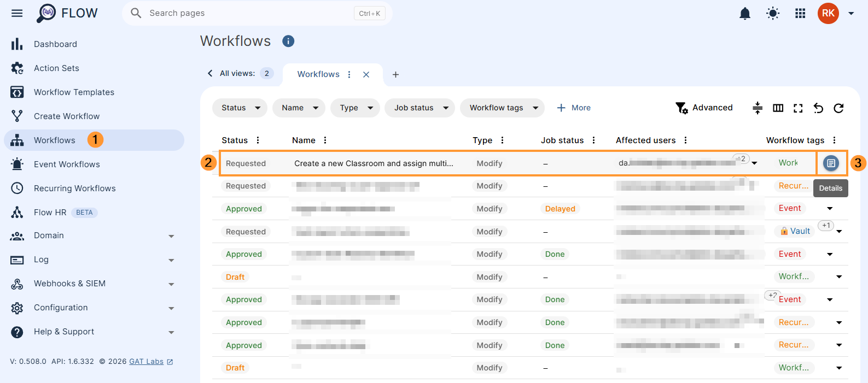Image resolution: width=868 pixels, height=383 pixels.
Task: Toggle fullscreen table view
Action: [798, 108]
